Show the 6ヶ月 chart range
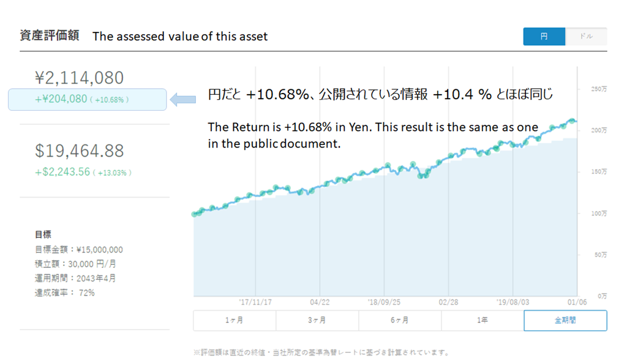This screenshot has height=364, width=627. pyautogui.click(x=400, y=321)
